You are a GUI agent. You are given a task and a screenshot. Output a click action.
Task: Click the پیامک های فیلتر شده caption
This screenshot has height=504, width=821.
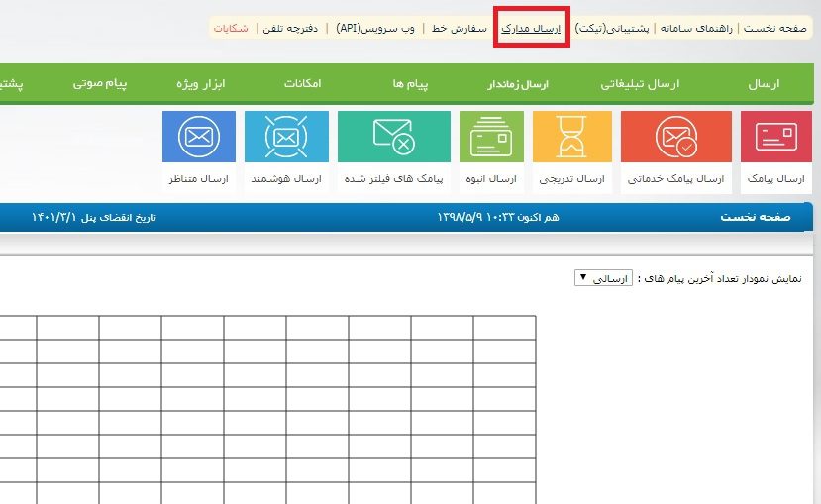pyautogui.click(x=394, y=179)
